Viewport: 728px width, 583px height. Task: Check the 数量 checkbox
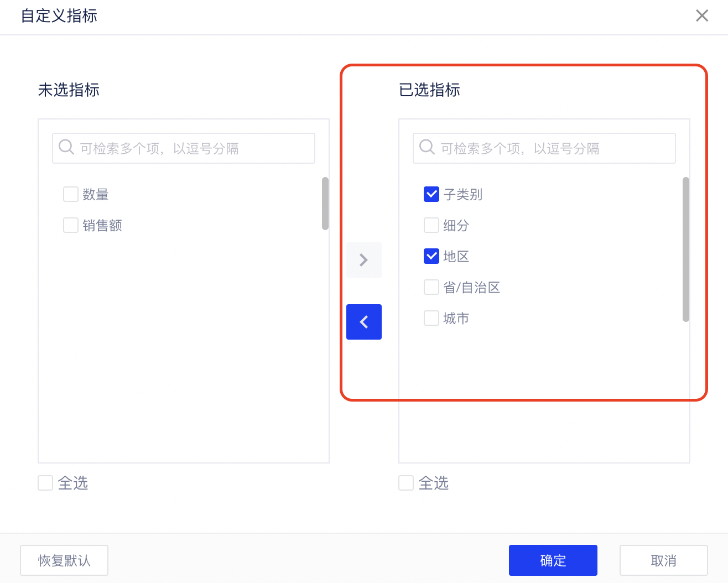[x=71, y=195]
